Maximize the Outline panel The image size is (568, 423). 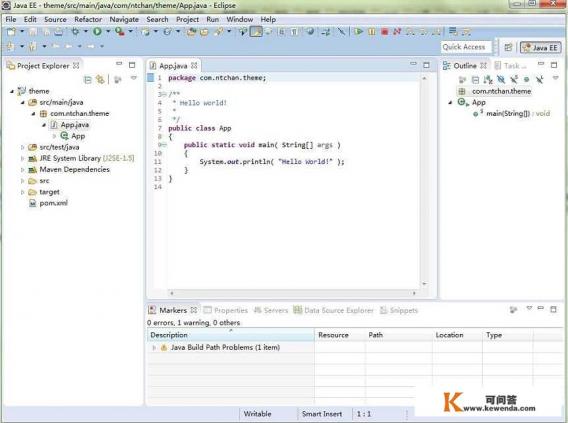tap(554, 65)
